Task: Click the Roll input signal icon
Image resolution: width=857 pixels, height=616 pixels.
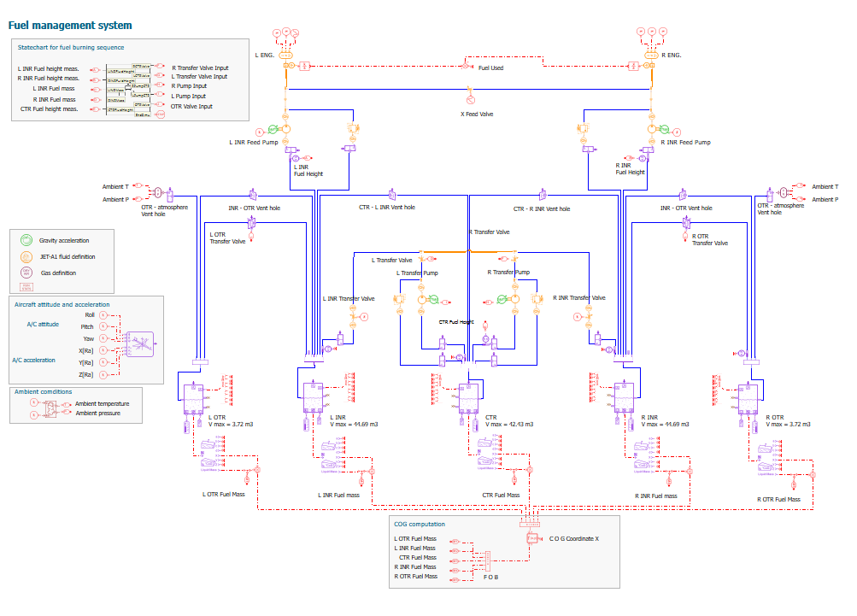Action: click(x=103, y=314)
